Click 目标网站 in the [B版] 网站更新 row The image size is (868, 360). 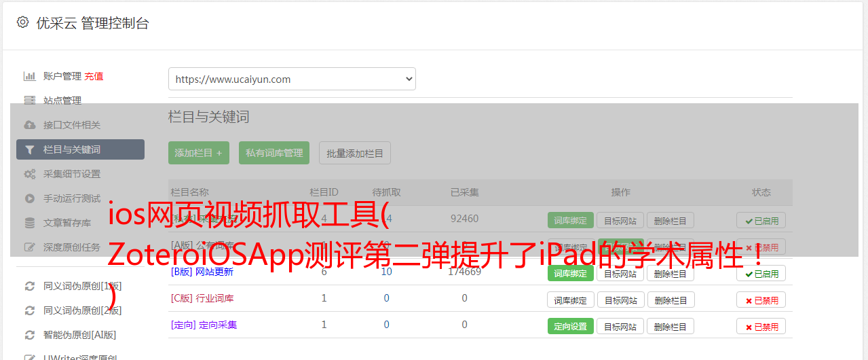(x=620, y=273)
